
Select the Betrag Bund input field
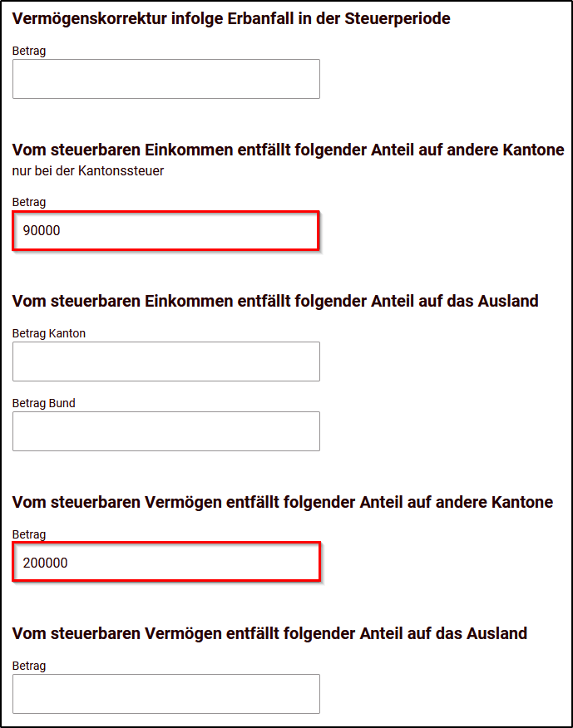(x=165, y=431)
